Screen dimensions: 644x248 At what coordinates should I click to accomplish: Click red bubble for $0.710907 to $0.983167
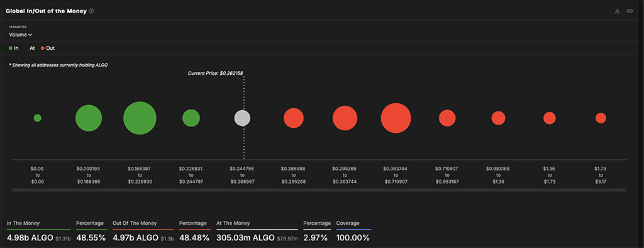(x=447, y=118)
